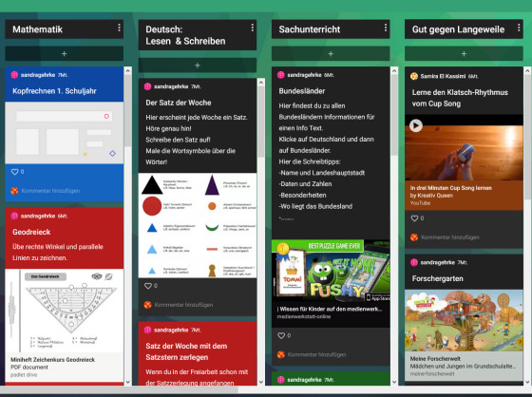
Task: Add a comment on the Cup Song post
Action: (450, 237)
